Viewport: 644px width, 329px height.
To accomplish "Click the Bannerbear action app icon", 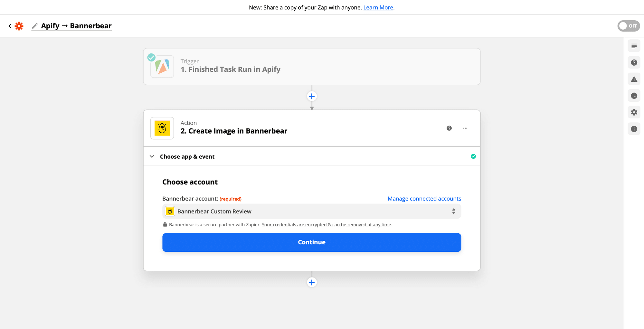I will tap(162, 128).
